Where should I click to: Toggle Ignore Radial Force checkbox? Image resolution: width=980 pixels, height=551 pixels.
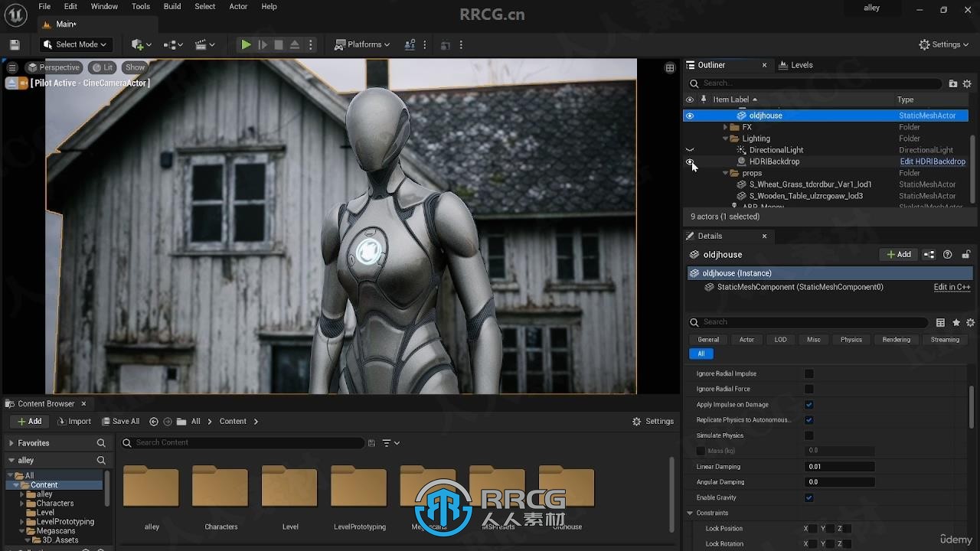point(808,390)
